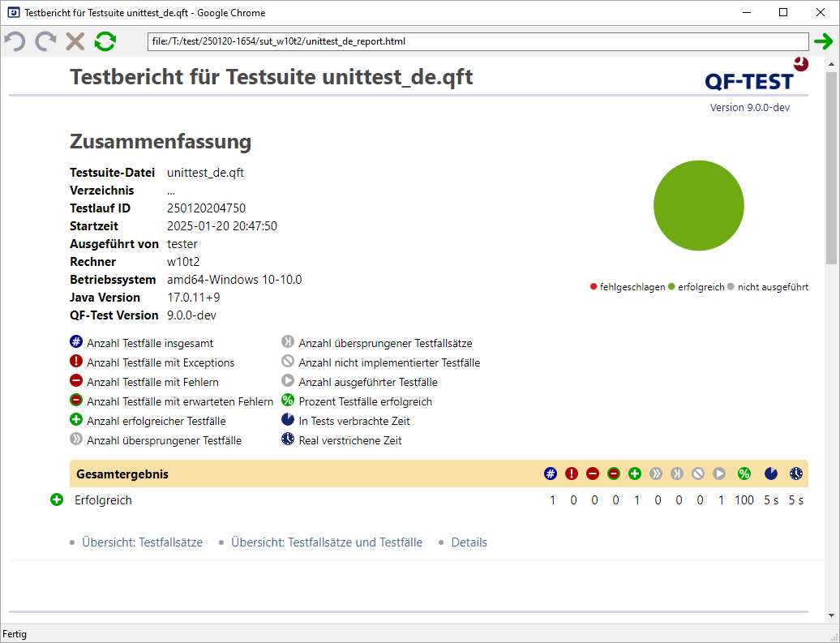Click legend icon for Testfälle mit Fehlern
The width and height of the screenshot is (840, 643).
click(76, 380)
